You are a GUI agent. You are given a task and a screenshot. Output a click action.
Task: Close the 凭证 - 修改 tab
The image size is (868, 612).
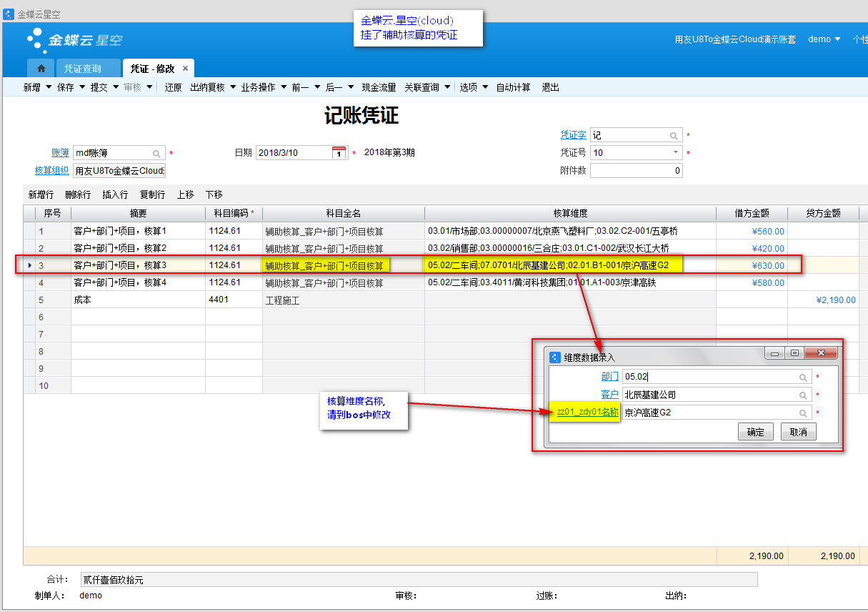(x=185, y=69)
